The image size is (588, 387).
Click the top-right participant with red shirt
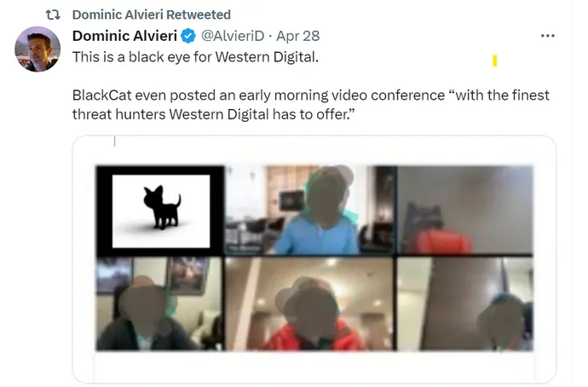tap(465, 210)
